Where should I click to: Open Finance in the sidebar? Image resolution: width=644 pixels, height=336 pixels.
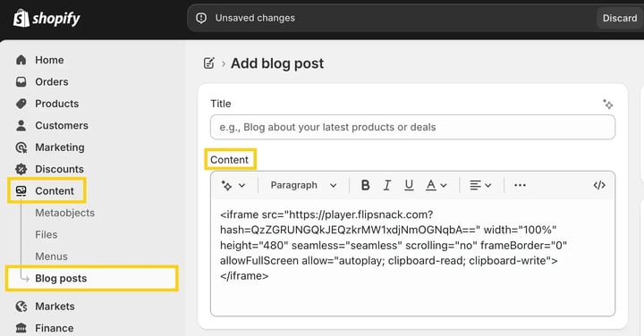[55, 328]
